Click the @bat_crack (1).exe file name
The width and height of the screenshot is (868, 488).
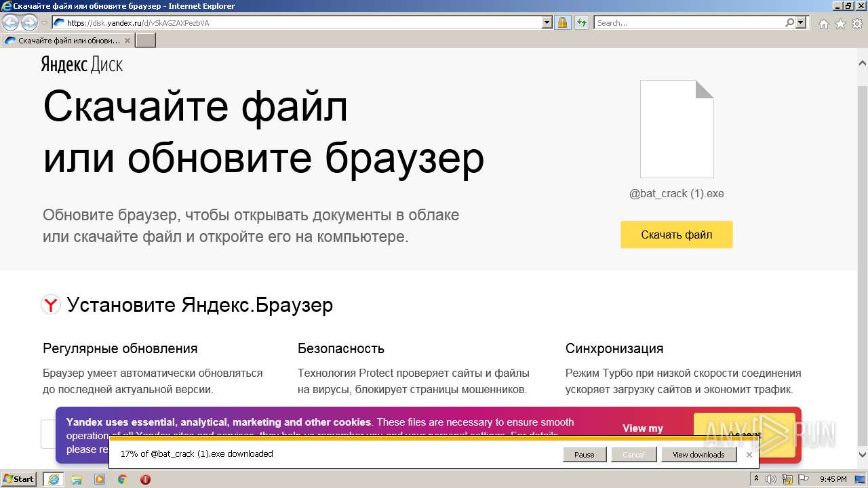point(677,194)
